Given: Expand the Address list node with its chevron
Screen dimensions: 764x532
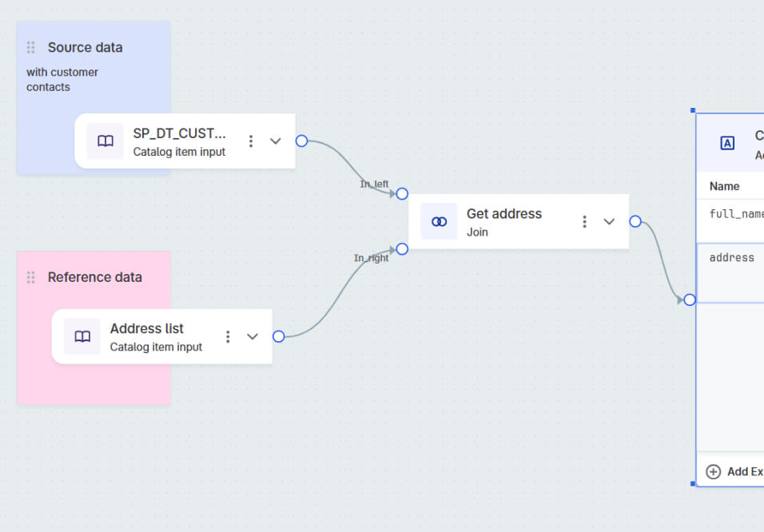Looking at the screenshot, I should [x=253, y=336].
